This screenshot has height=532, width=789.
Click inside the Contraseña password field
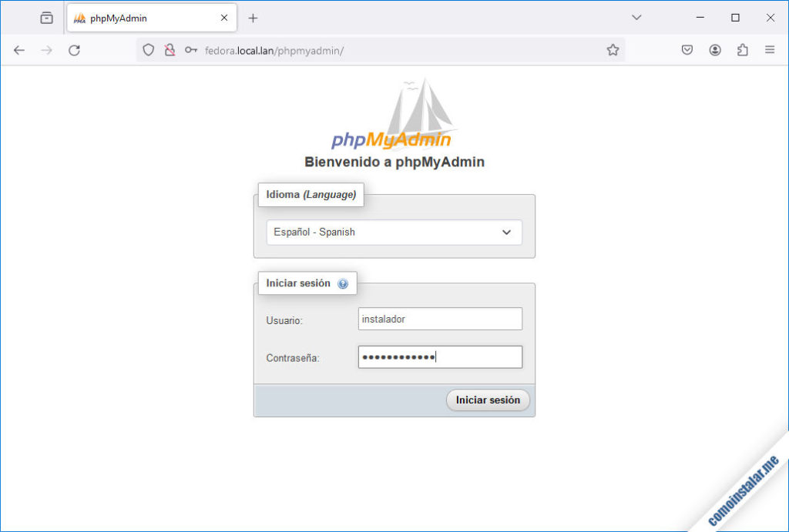tap(439, 356)
